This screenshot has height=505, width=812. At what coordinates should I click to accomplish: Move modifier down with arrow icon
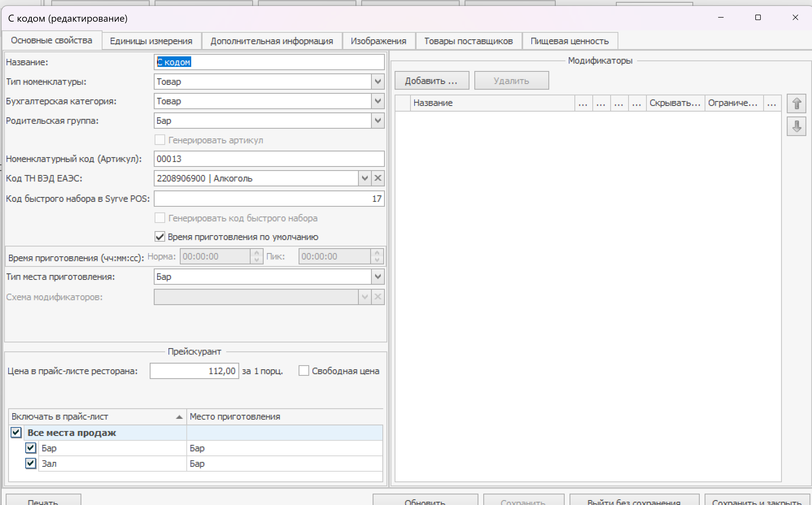coord(796,127)
